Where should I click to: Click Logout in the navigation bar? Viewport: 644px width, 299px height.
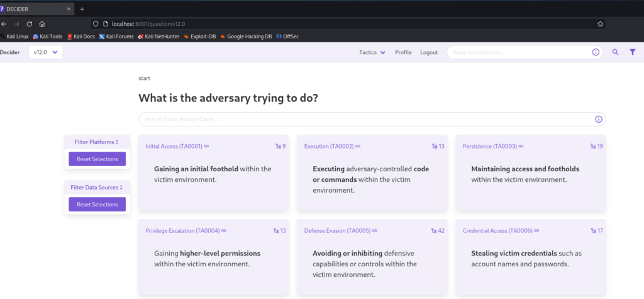[429, 52]
